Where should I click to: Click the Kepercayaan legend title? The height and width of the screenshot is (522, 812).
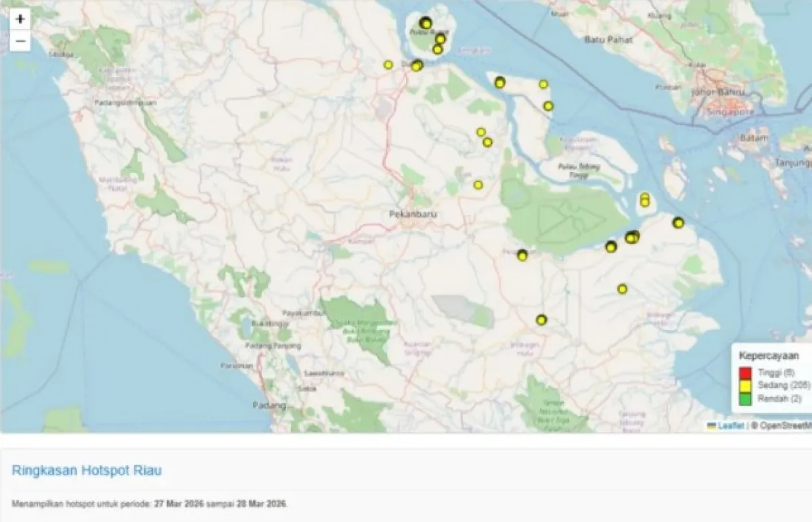(x=769, y=356)
